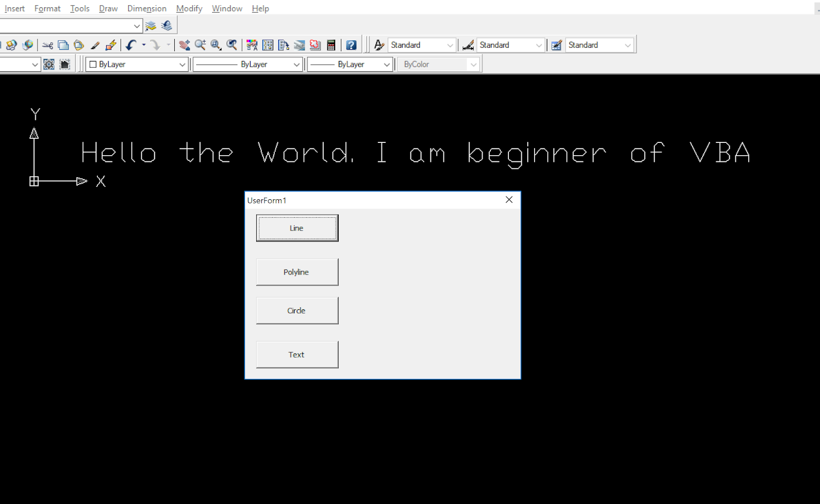This screenshot has width=820, height=504.
Task: Open AutoCAD Help
Action: pos(351,45)
